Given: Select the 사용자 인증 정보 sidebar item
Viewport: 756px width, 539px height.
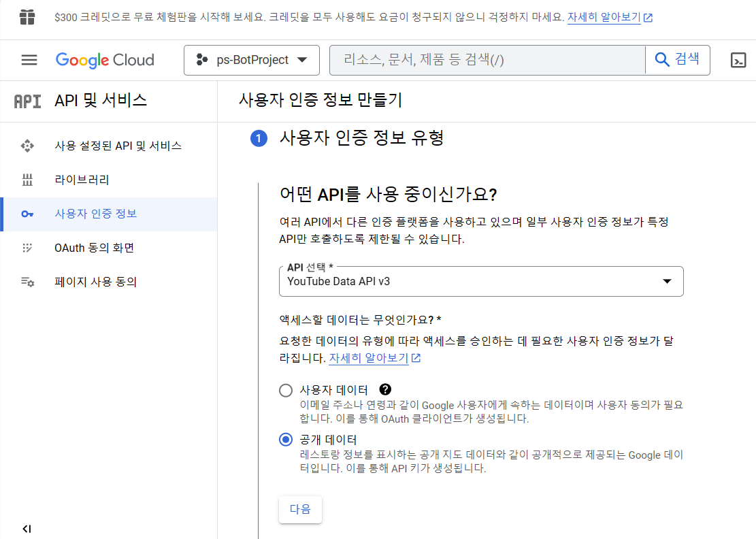Looking at the screenshot, I should click(108, 214).
